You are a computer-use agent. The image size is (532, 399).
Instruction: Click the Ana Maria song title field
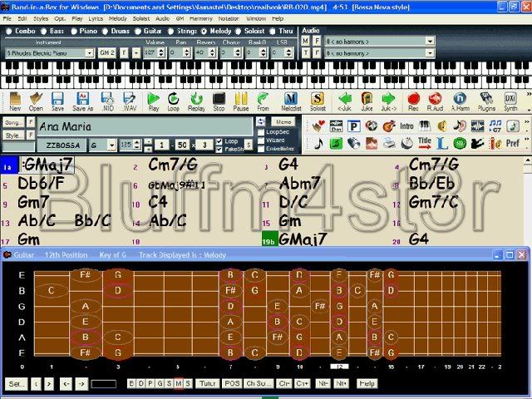tap(145, 126)
